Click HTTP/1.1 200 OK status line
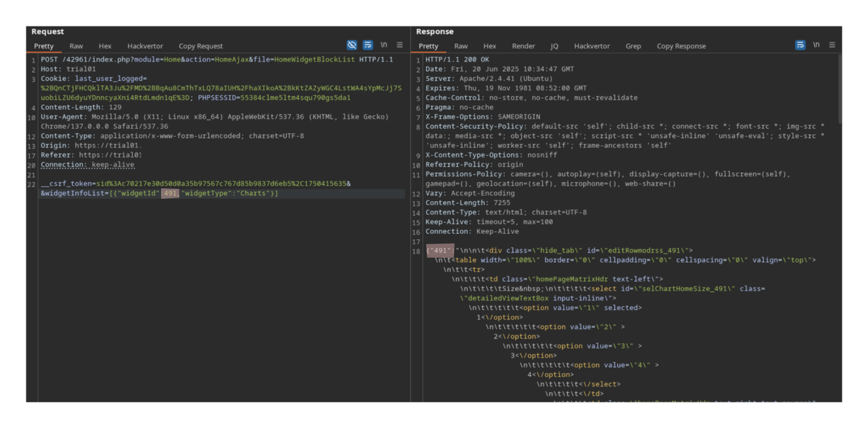The width and height of the screenshot is (868, 428). point(457,59)
